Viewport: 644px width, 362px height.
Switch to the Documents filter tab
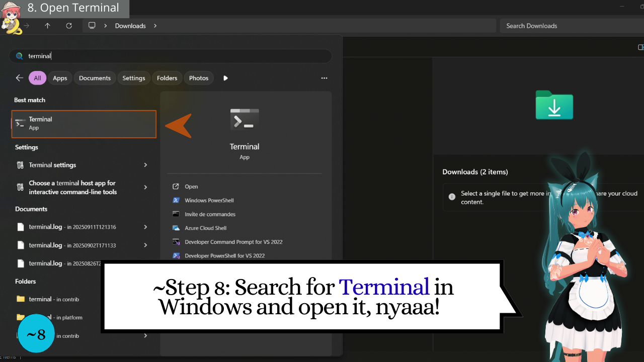coord(95,78)
